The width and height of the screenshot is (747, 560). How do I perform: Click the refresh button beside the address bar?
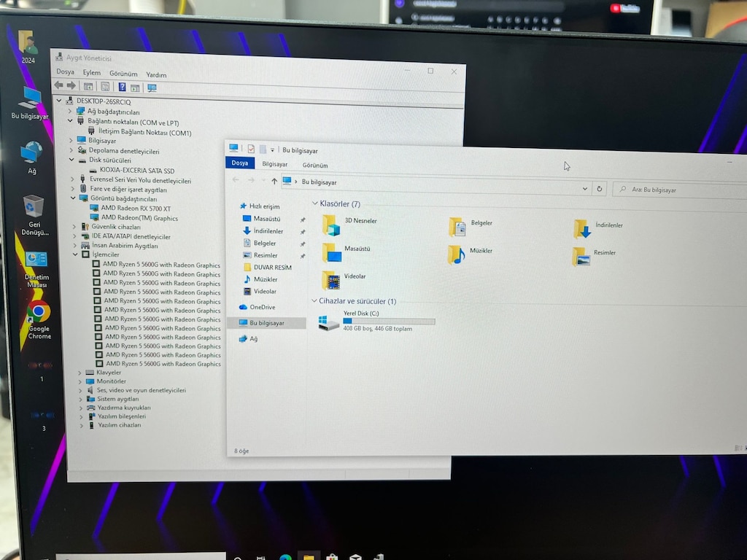click(x=600, y=189)
